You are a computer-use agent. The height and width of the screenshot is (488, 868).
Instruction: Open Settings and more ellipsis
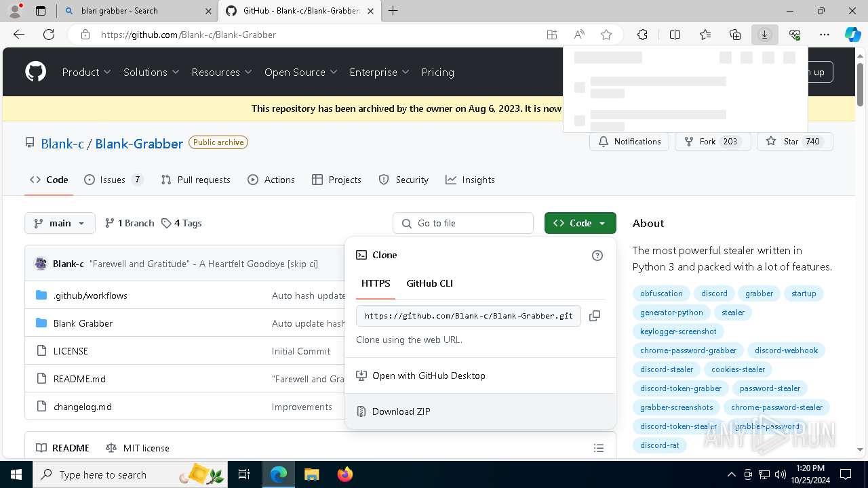pyautogui.click(x=825, y=35)
